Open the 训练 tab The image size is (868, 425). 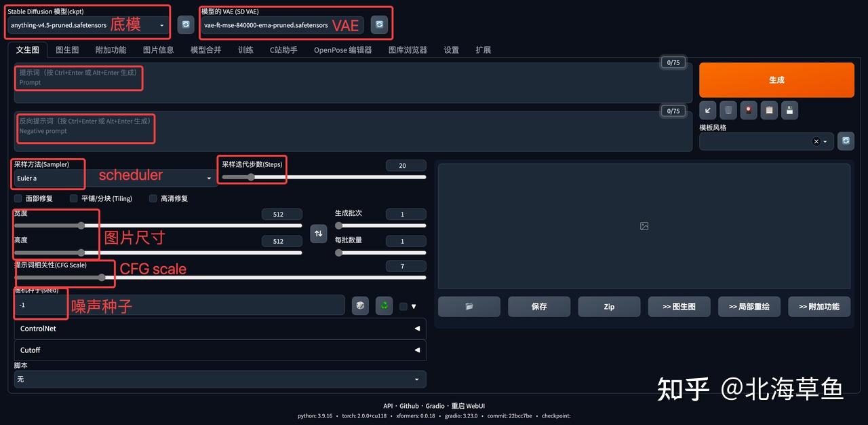pos(245,50)
